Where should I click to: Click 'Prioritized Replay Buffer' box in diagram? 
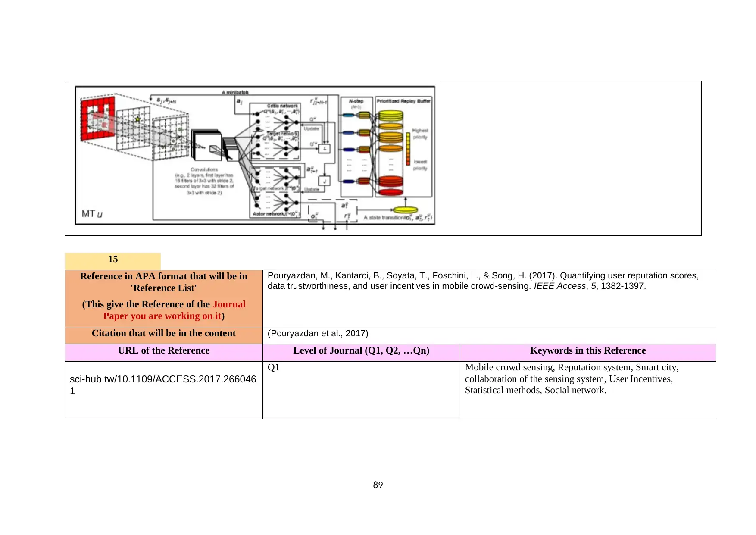403,147
